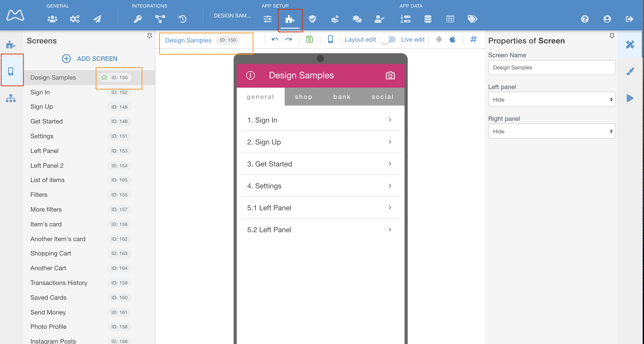The image size is (644, 344).
Task: Select the 'Send Money' screen in the list
Action: point(89,312)
